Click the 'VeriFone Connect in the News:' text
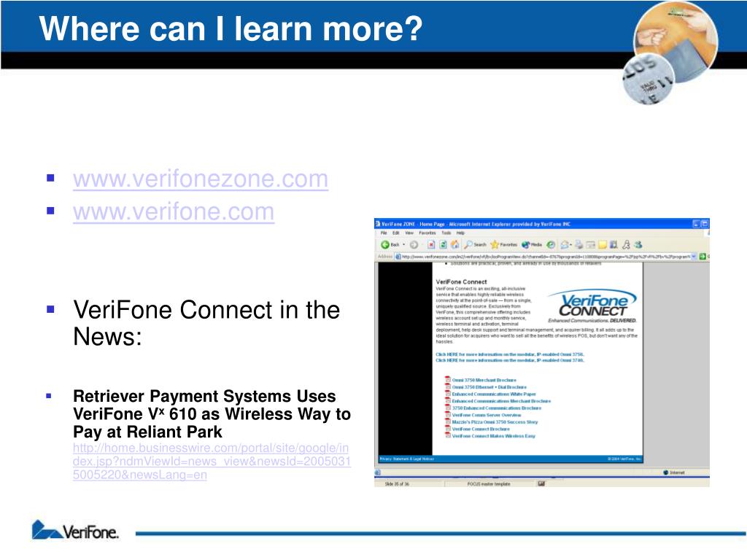747x560 pixels. [x=206, y=323]
